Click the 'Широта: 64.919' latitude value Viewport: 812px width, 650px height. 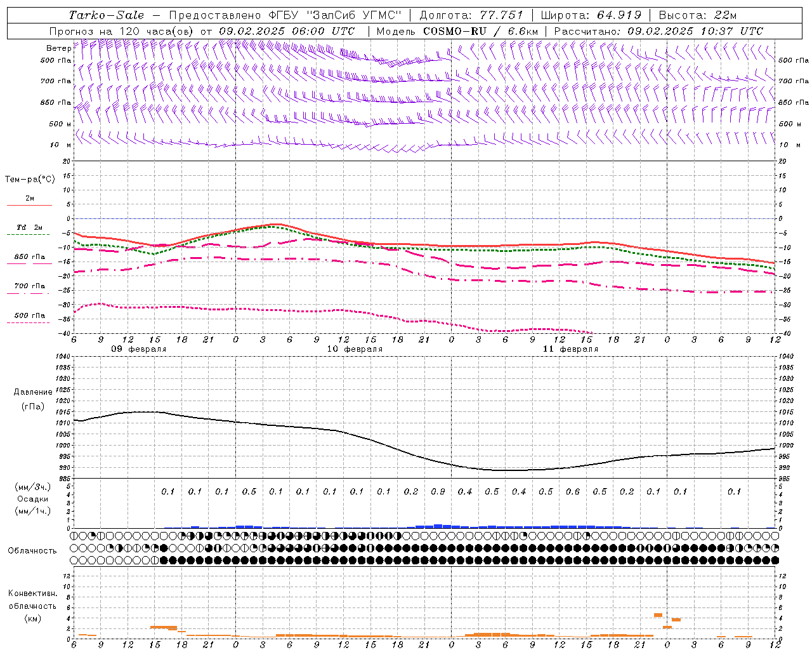pos(591,15)
